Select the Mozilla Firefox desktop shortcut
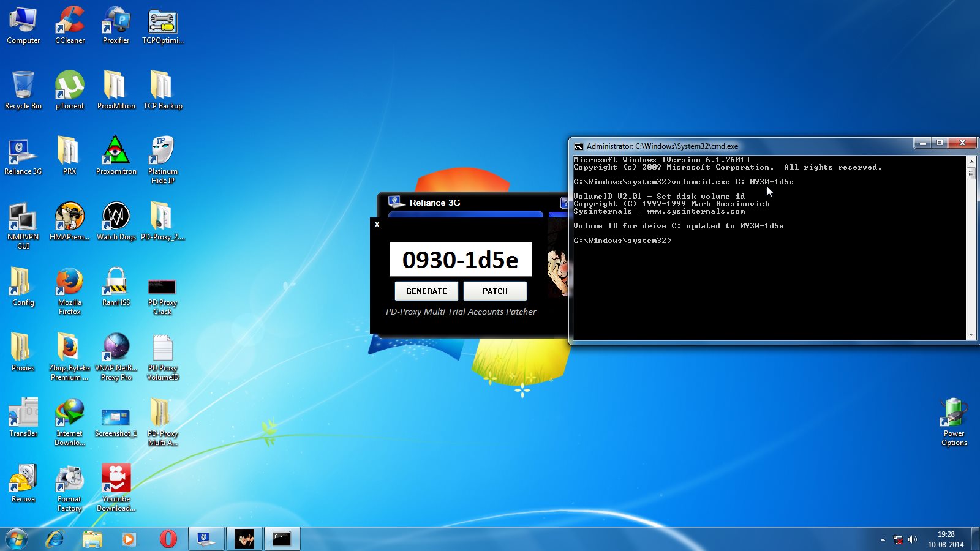Viewport: 980px width, 551px height. coord(70,291)
